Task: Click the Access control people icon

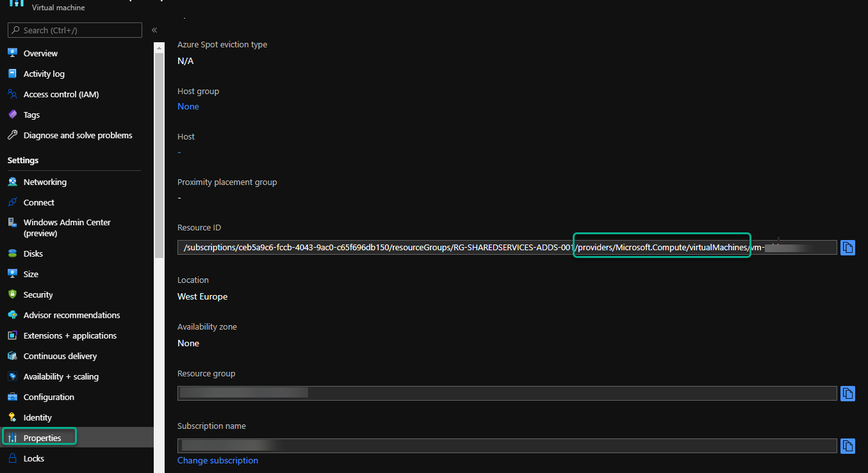Action: pyautogui.click(x=12, y=94)
